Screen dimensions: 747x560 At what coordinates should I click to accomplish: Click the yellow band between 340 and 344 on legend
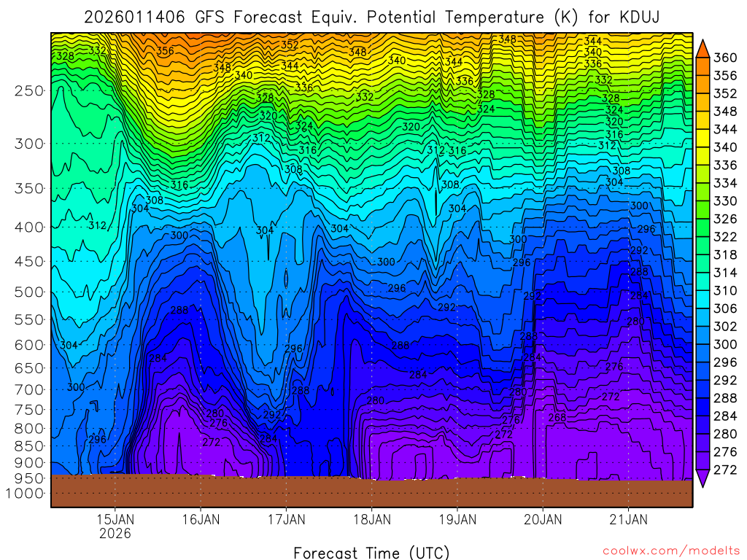click(703, 138)
